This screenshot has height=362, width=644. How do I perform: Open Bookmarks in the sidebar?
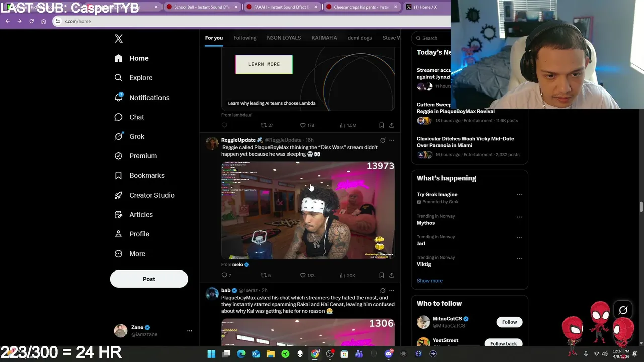coord(139,175)
